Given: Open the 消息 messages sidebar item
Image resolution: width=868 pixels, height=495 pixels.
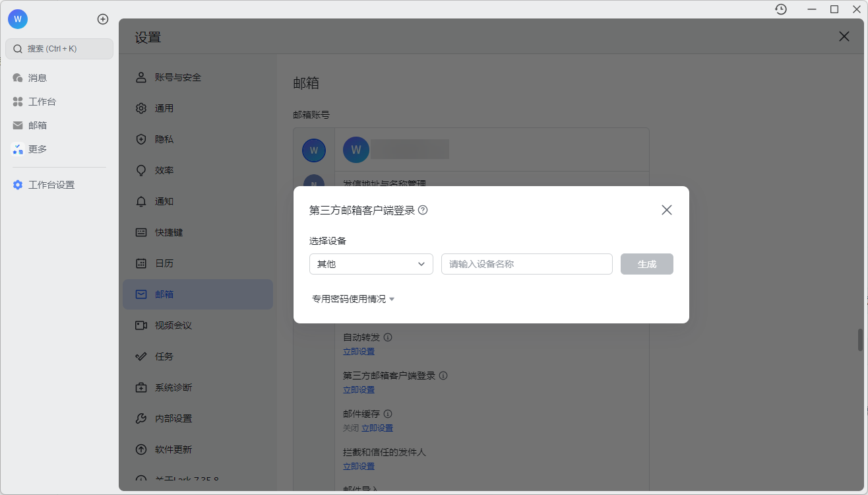Looking at the screenshot, I should (37, 78).
